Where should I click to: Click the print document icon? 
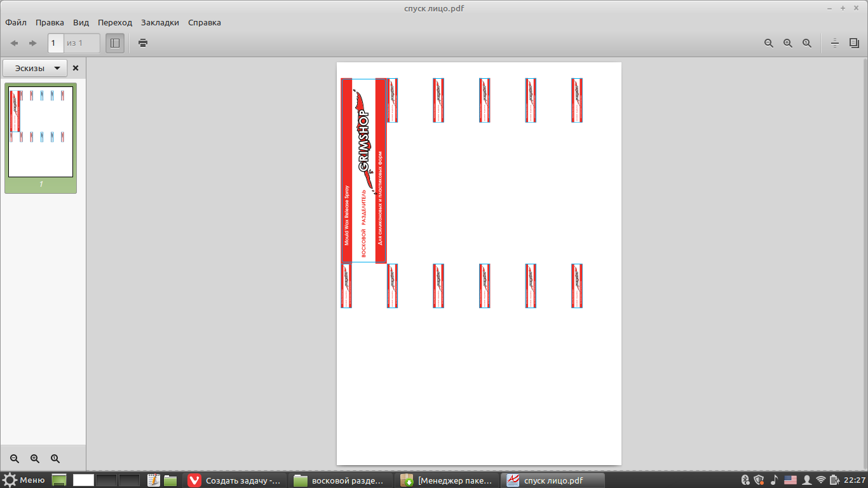pos(143,43)
